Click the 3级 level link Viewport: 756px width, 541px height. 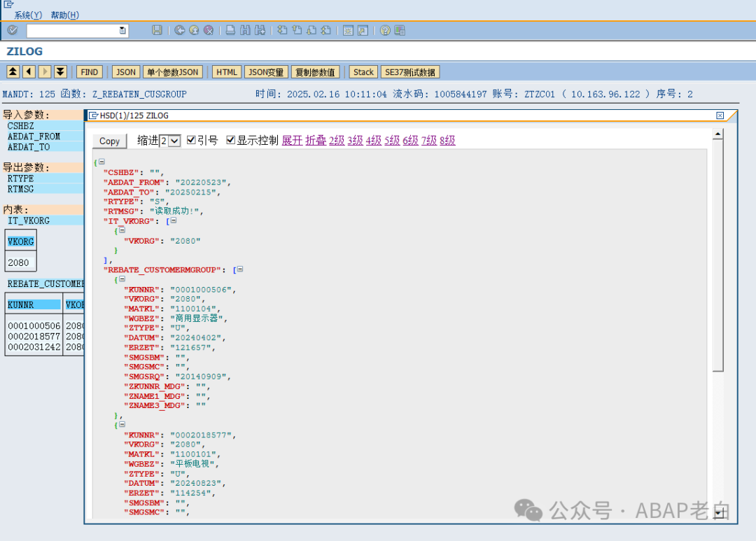click(x=356, y=140)
